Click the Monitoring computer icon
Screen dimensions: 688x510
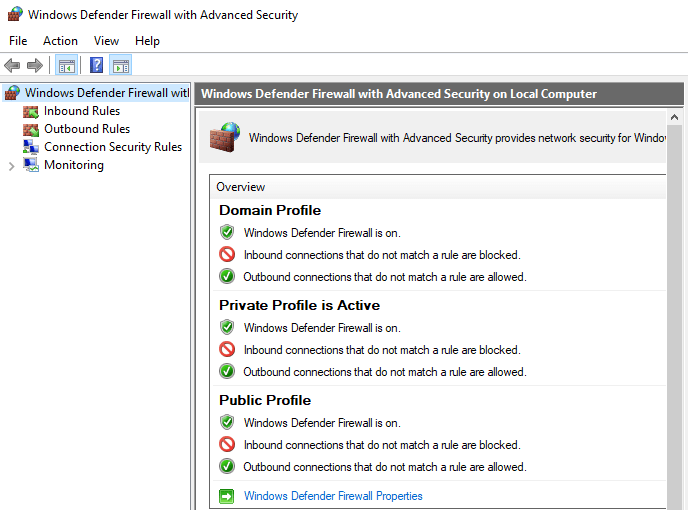tap(31, 165)
